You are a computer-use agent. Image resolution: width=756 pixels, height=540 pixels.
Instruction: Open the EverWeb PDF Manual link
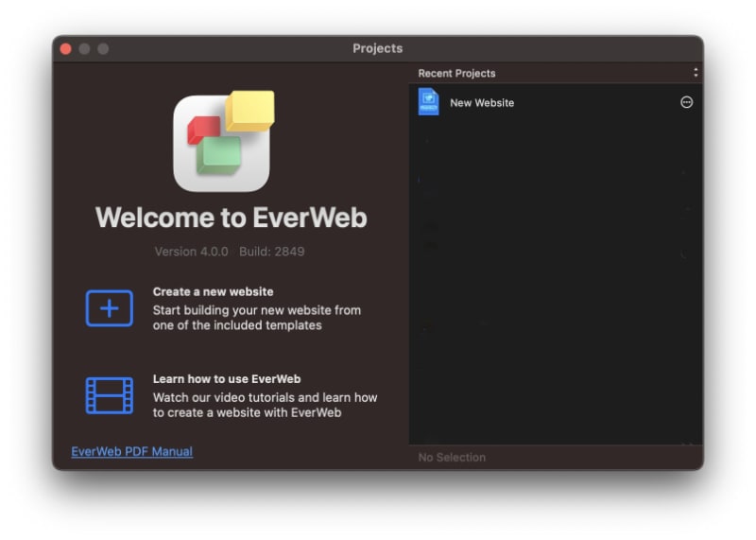click(131, 451)
